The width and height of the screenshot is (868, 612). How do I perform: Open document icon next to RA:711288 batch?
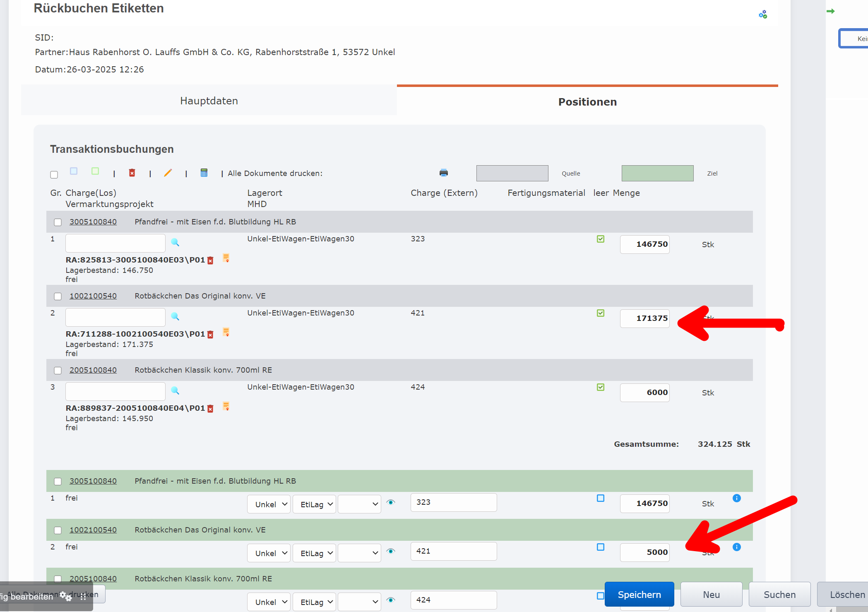tap(226, 332)
